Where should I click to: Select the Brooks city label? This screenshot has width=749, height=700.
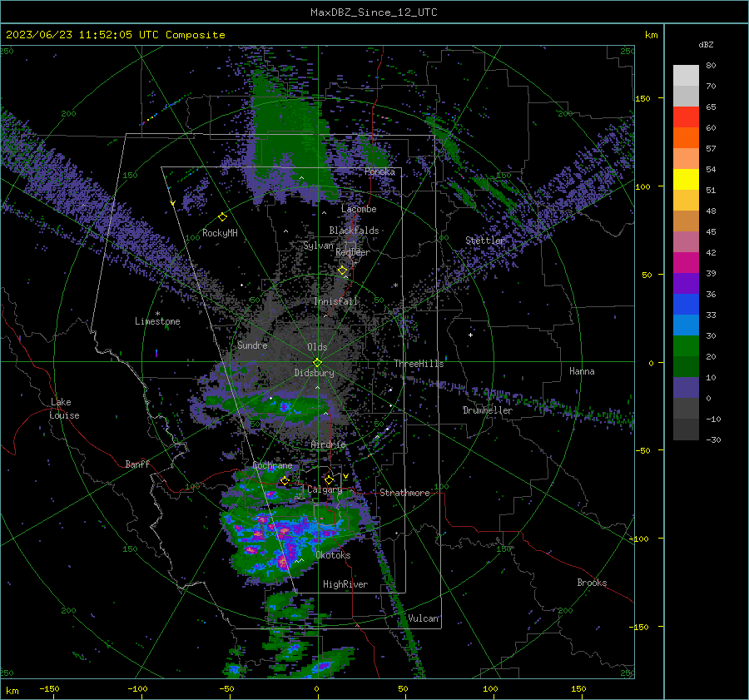[x=592, y=583]
